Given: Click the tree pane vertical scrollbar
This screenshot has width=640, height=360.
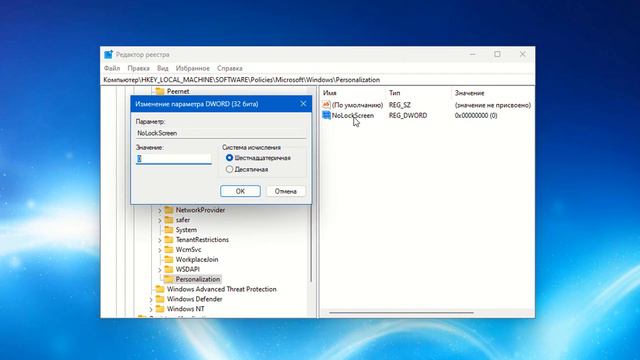Looking at the screenshot, I should [x=311, y=243].
